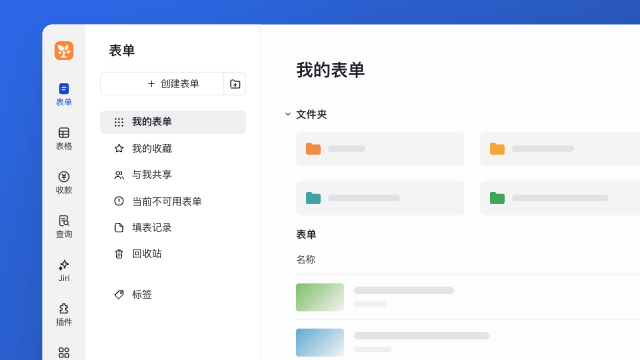Open the 收款 payment section
This screenshot has width=640, height=360.
(64, 183)
